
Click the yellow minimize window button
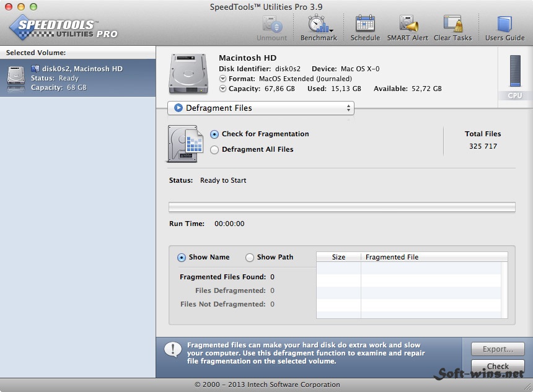(21, 7)
